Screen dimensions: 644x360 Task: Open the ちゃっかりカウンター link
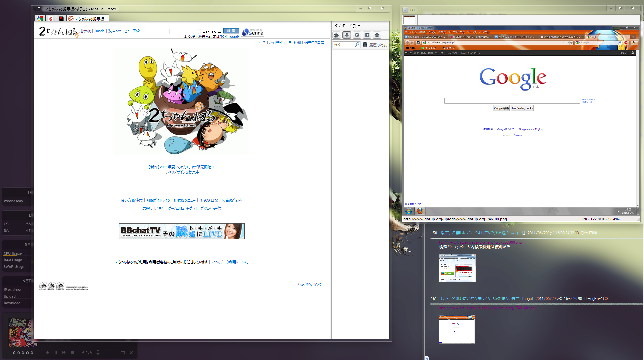pyautogui.click(x=311, y=285)
